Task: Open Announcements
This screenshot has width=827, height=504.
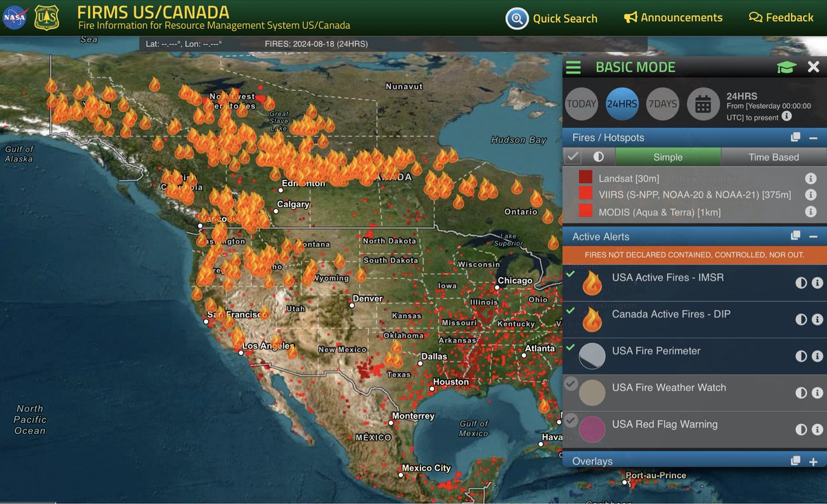Action: click(673, 18)
